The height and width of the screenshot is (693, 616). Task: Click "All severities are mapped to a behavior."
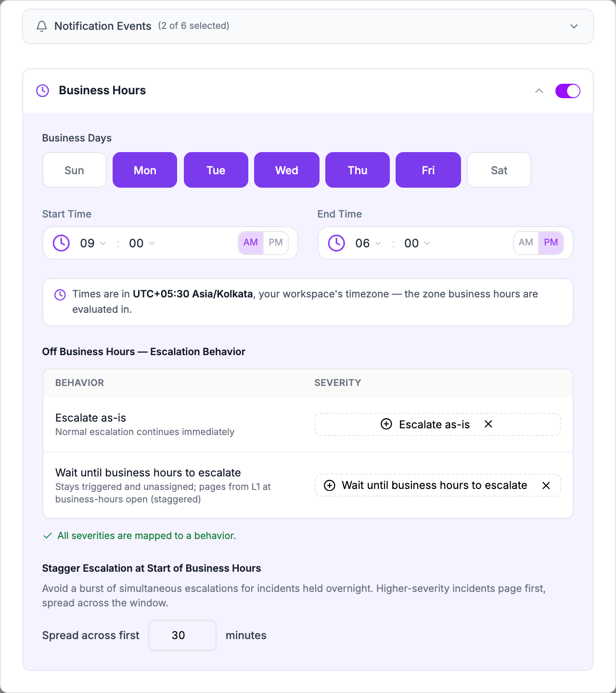point(147,536)
